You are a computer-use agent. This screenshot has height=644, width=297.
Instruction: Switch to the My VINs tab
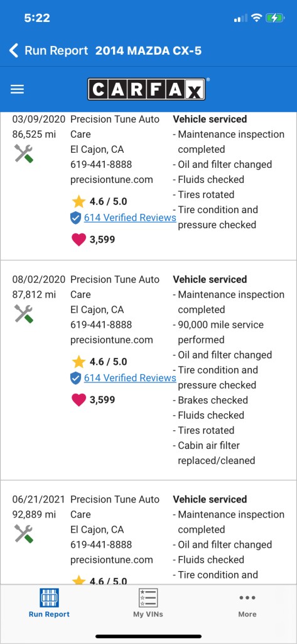point(148,603)
